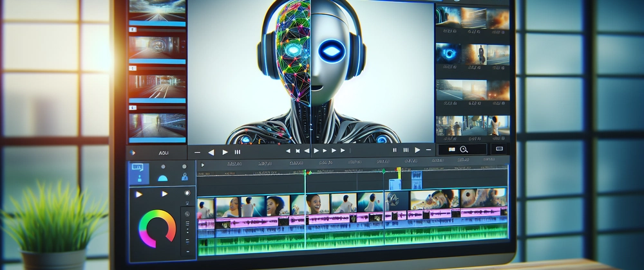The image size is (644, 270).
Task: Toggle the dot indicator above the half-dome icon
Action: (x=163, y=166)
